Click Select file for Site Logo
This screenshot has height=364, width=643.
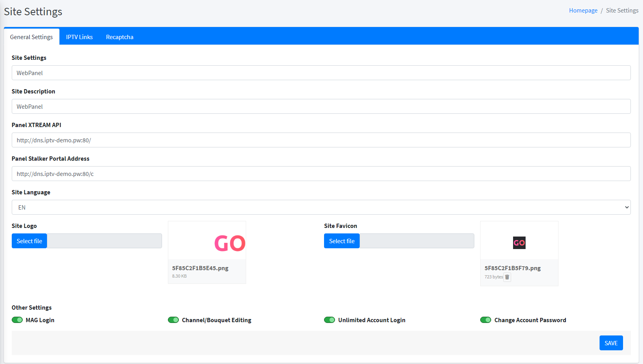pyautogui.click(x=29, y=241)
